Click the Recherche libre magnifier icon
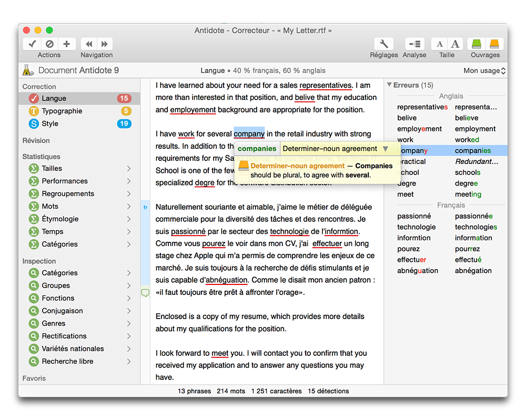526x420 pixels. click(34, 361)
